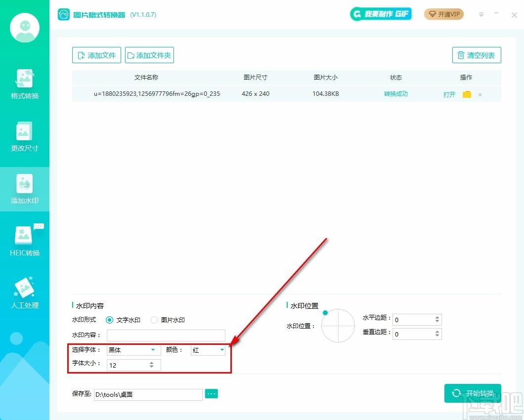This screenshot has width=524, height=420.
Task: Click the 打开 link in the file row
Action: tap(449, 94)
